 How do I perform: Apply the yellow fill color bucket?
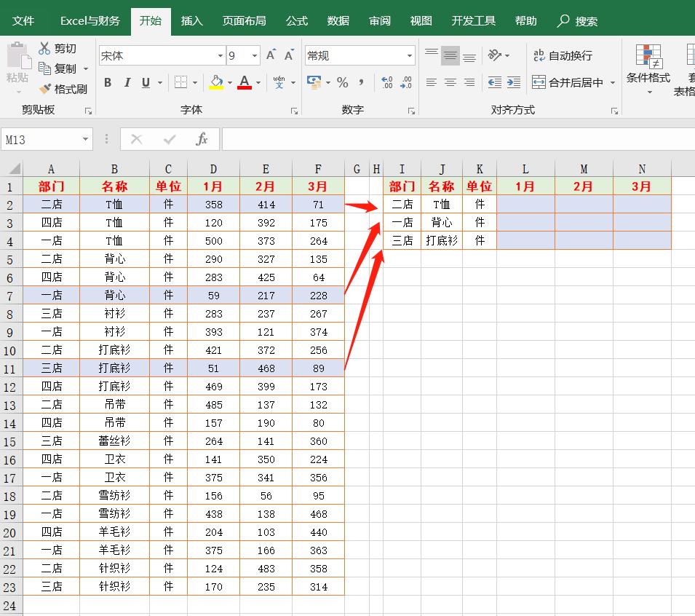click(x=216, y=82)
